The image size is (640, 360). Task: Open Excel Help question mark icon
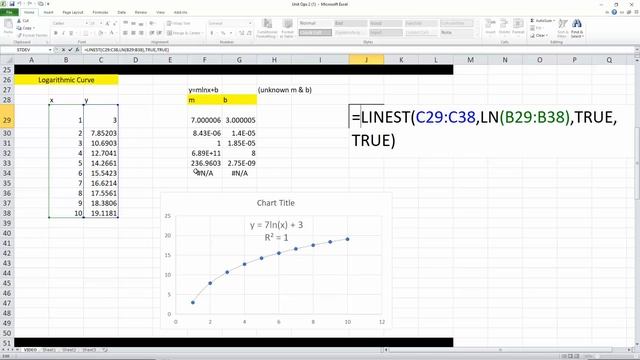click(614, 12)
